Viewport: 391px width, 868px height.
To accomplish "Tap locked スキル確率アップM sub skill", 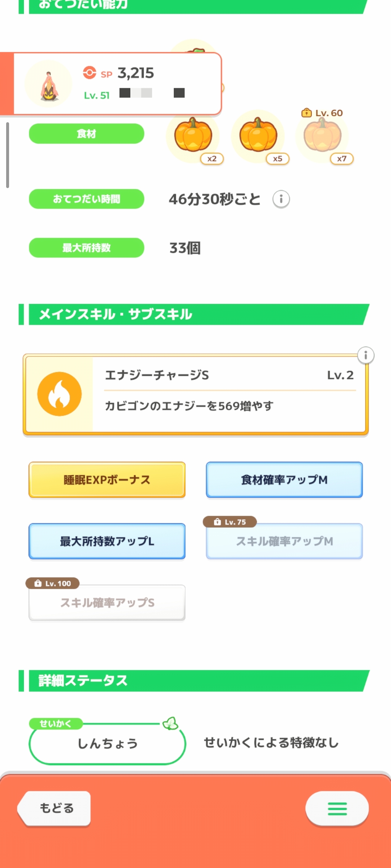I will [x=284, y=541].
